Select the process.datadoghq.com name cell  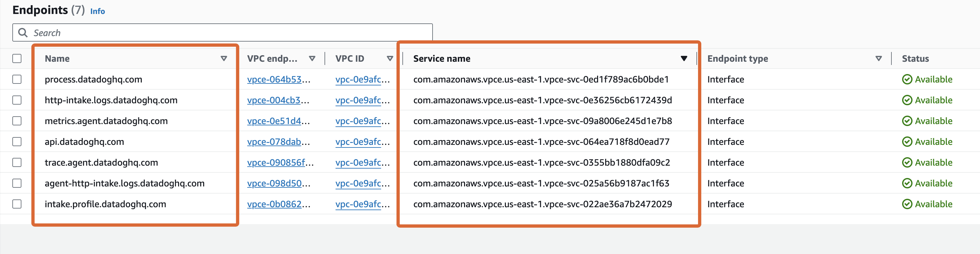[x=93, y=79]
